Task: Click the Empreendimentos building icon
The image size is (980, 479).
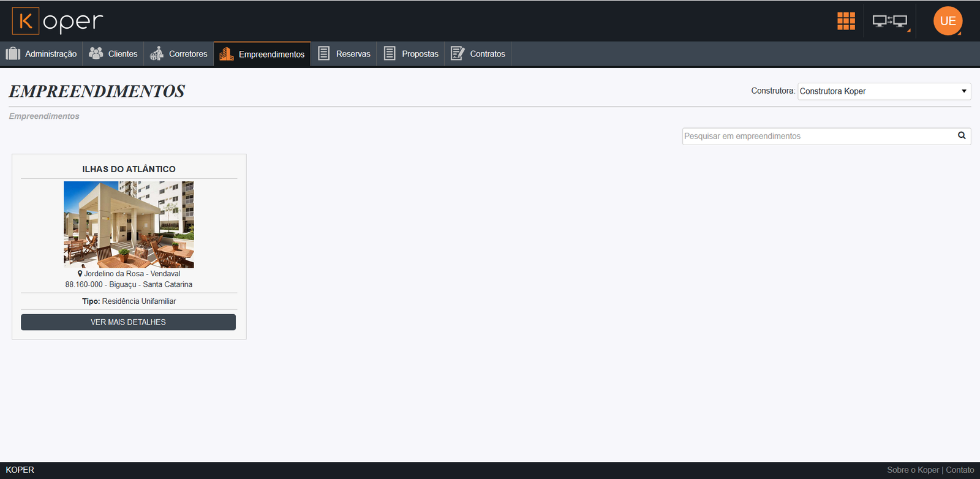Action: (226, 55)
